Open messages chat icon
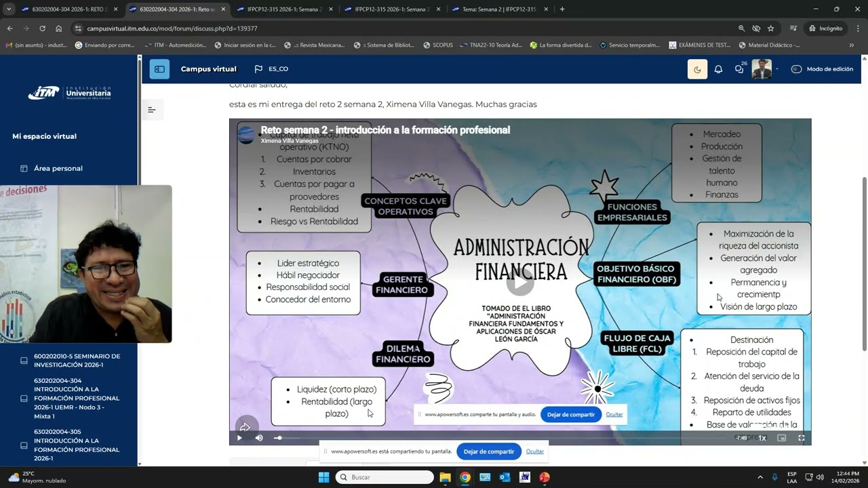Viewport: 868px width, 488px height. tap(739, 69)
